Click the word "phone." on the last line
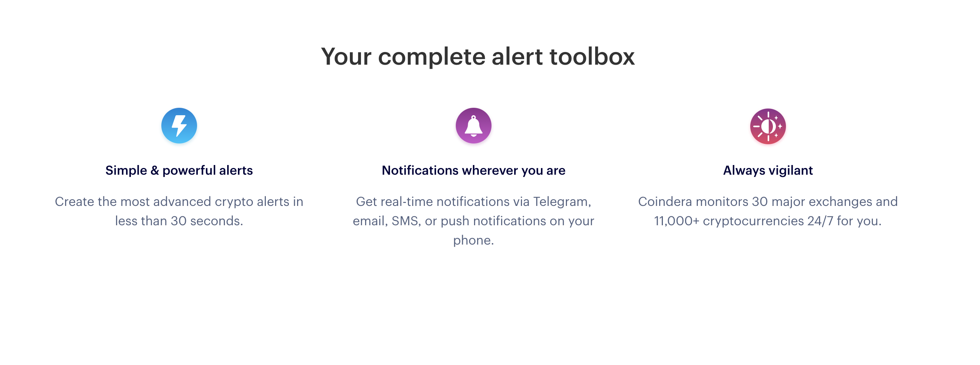The height and width of the screenshot is (365, 980). click(x=473, y=240)
